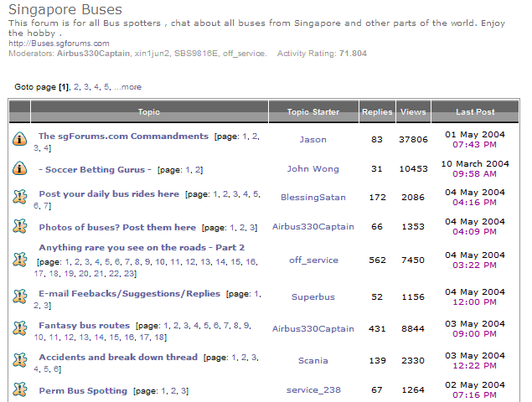This screenshot has width=532, height=402.
Task: Jump to page 23 of Anything rare thread
Action: [x=131, y=273]
